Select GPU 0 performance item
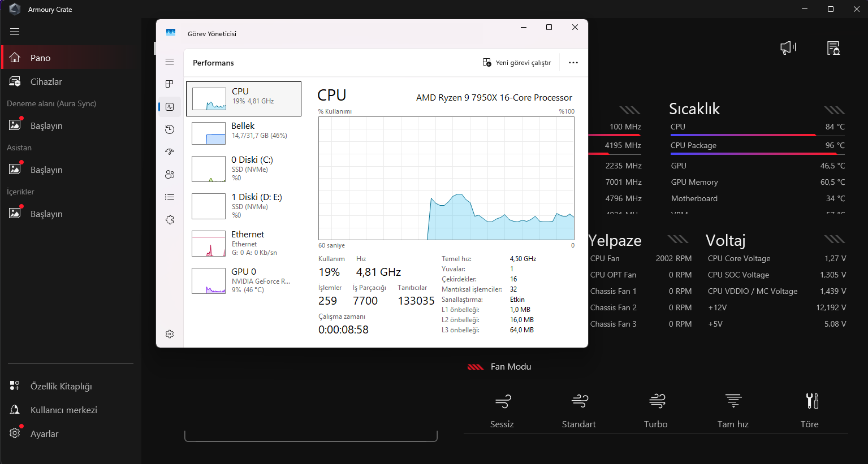 [x=244, y=281]
